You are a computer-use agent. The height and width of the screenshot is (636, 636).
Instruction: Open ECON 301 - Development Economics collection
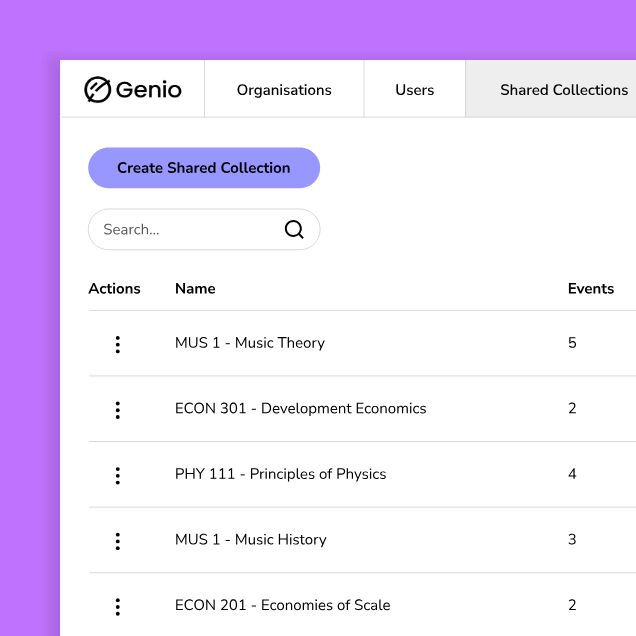(300, 409)
